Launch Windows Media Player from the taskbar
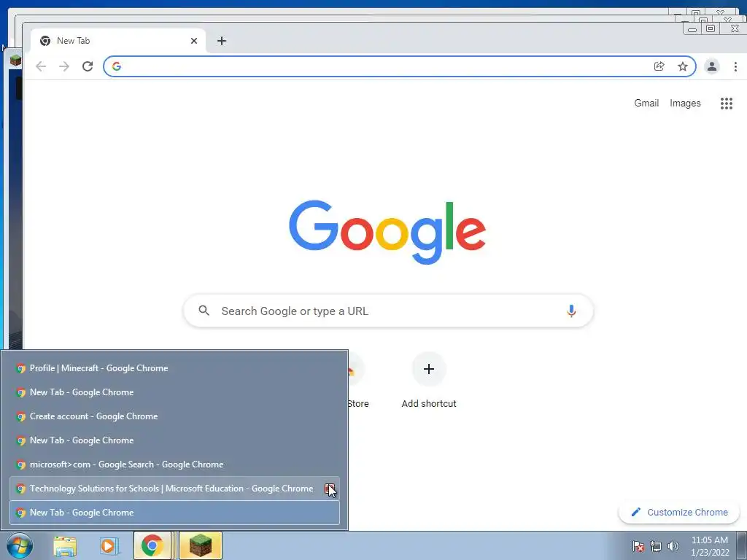The image size is (747, 560). pos(109,545)
